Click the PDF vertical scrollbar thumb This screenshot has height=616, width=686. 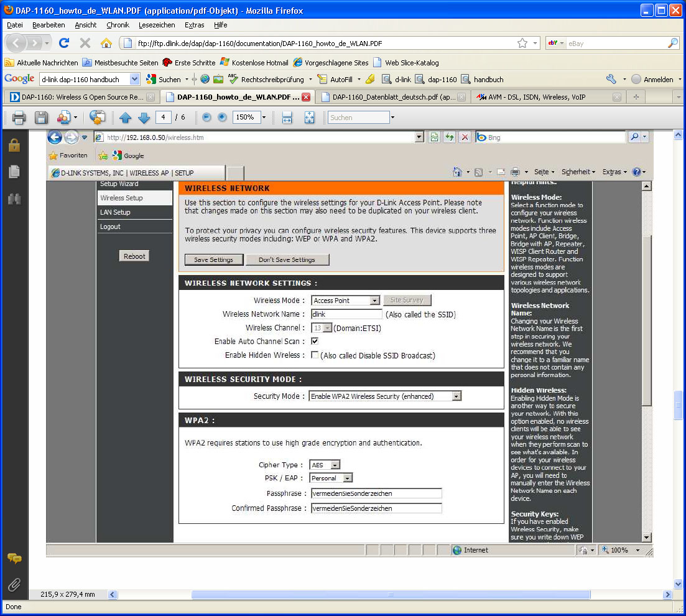pos(678,405)
